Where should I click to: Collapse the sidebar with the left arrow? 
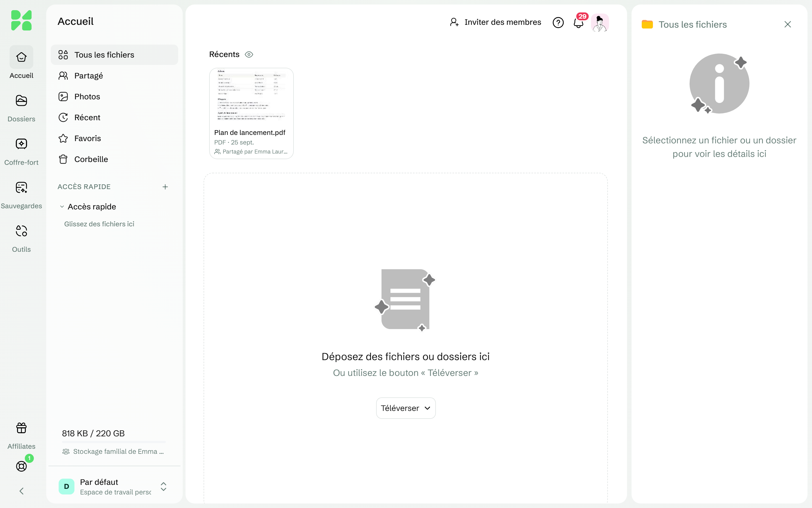click(x=21, y=491)
